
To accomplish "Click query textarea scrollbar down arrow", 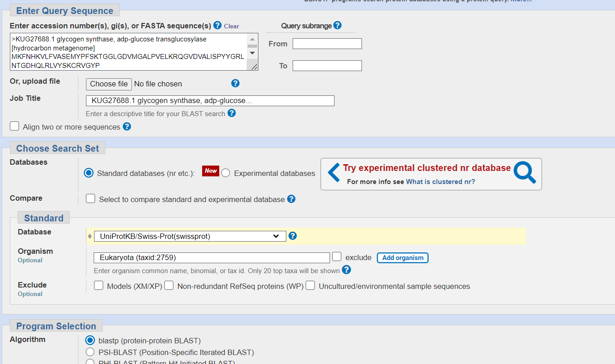I will click(252, 53).
